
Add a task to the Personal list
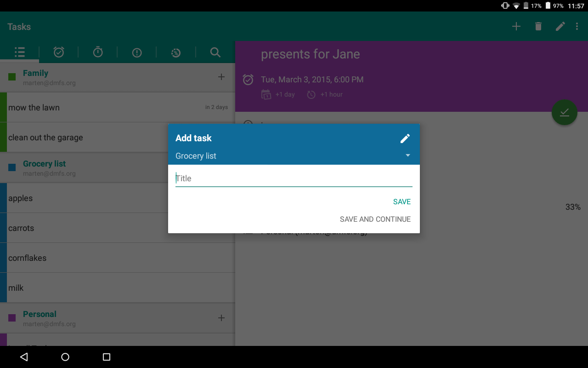click(221, 318)
